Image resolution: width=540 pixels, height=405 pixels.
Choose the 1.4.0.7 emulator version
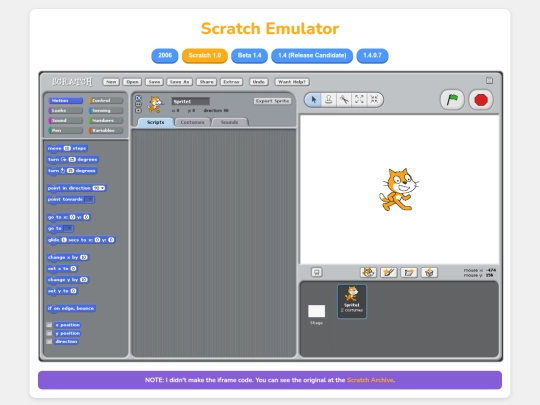(x=372, y=55)
